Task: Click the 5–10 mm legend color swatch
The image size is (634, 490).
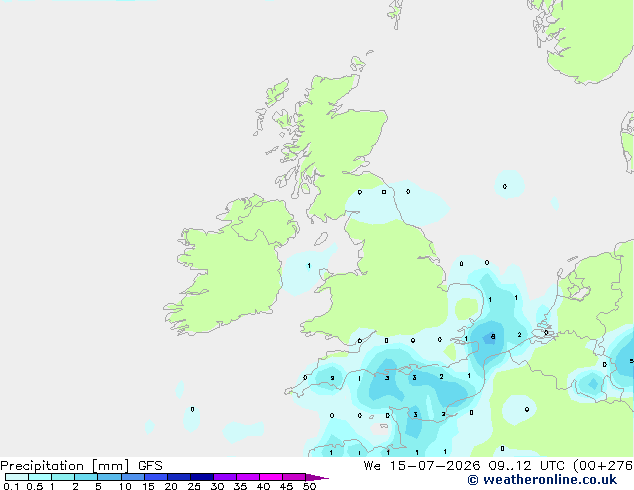Action: [x=109, y=477]
